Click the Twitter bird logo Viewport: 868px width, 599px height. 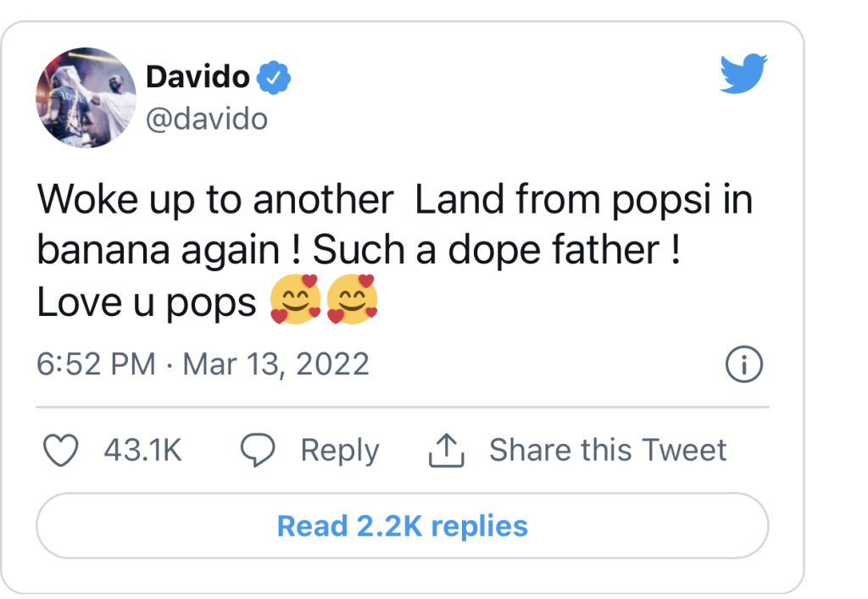click(x=743, y=74)
